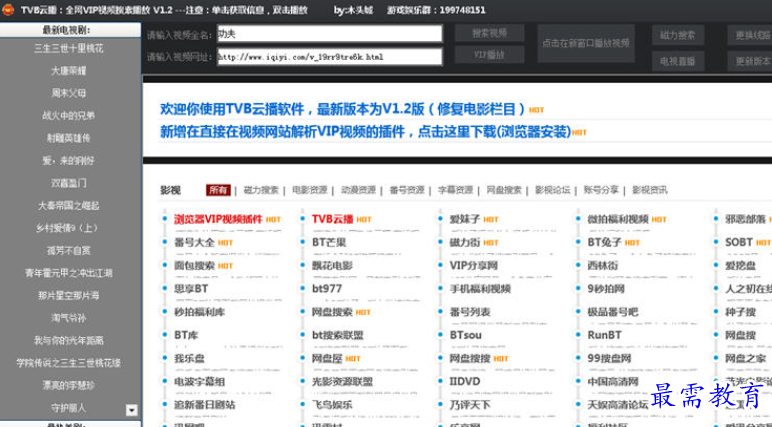
Task: Click the 磁力搜索 button in top toolbar
Action: (678, 35)
